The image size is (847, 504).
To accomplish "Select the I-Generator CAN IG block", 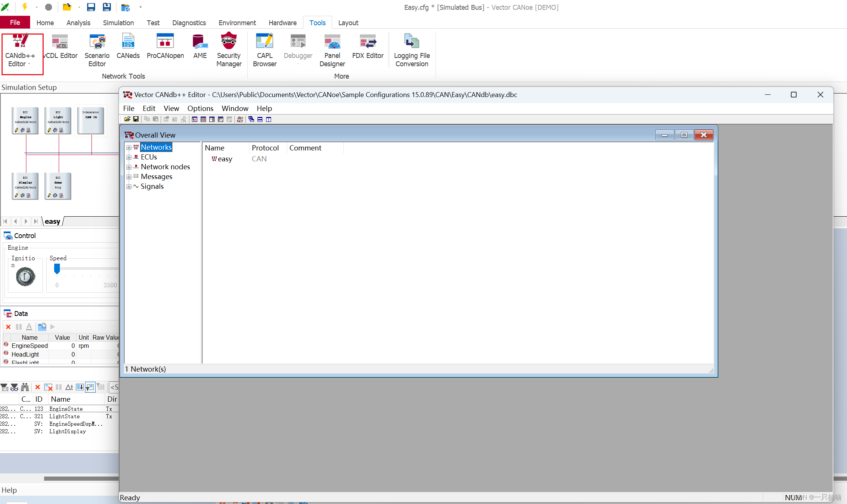I will 91,120.
